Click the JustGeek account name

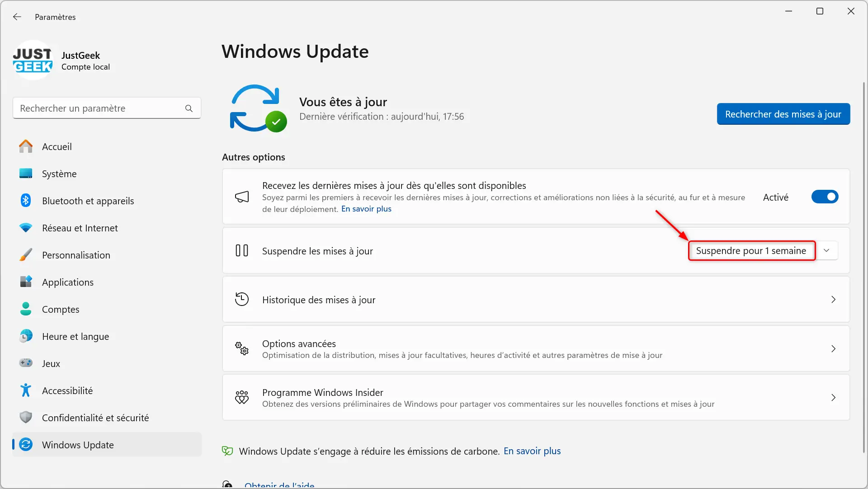pos(80,55)
